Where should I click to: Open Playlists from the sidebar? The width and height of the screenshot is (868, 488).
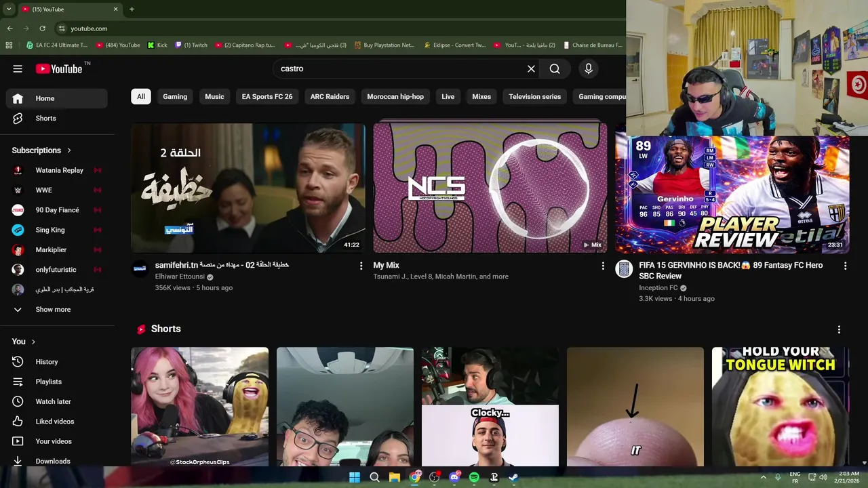(57, 382)
